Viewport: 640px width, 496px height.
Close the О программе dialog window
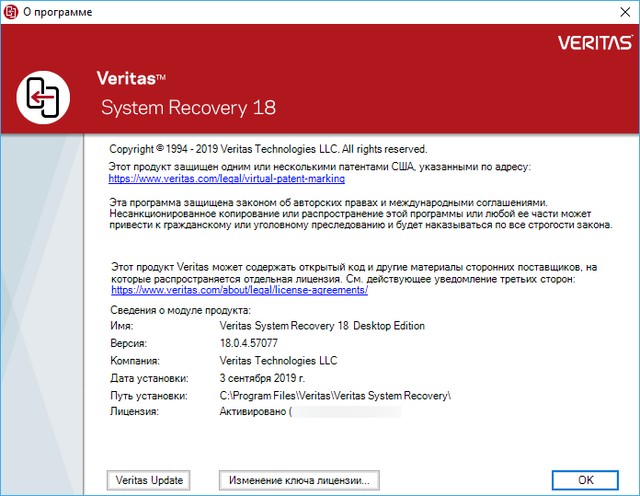616,11
